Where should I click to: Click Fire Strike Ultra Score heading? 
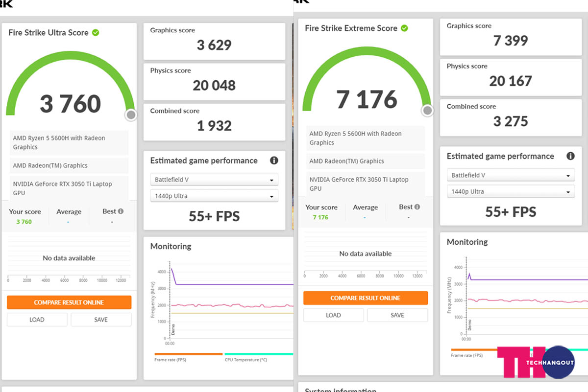(49, 33)
